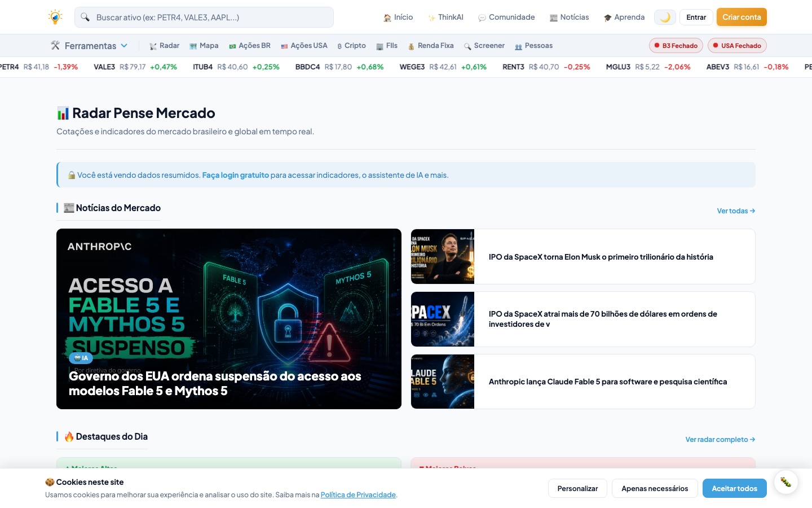The width and height of the screenshot is (812, 508).
Task: Click the WEGE3 ticker quote
Action: click(x=443, y=67)
